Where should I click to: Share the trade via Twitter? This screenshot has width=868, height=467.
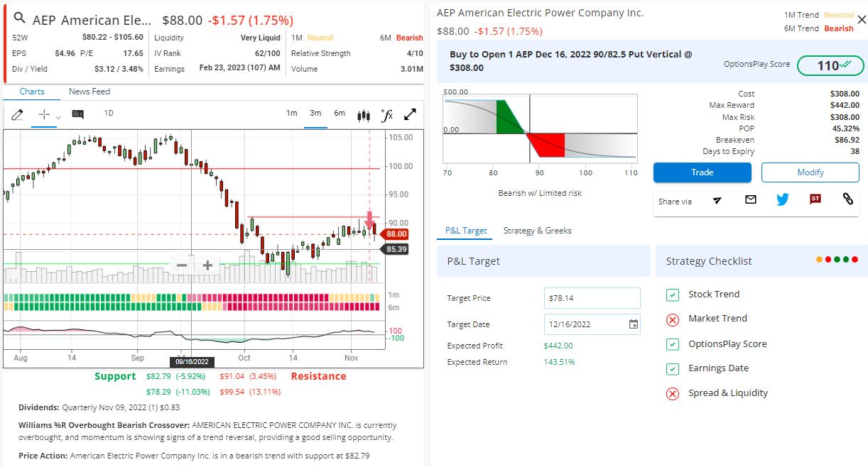tap(783, 200)
